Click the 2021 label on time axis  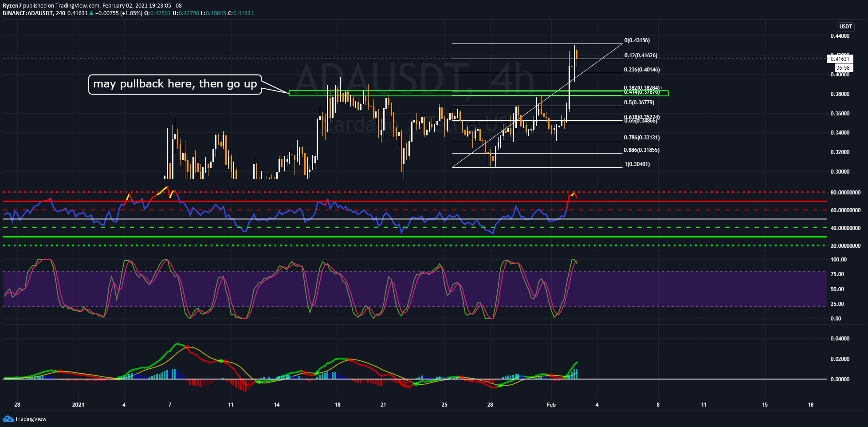pos(78,405)
